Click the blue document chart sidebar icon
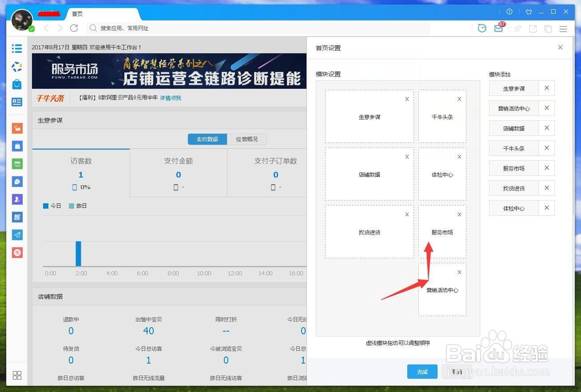The height and width of the screenshot is (392, 581). tap(17, 217)
